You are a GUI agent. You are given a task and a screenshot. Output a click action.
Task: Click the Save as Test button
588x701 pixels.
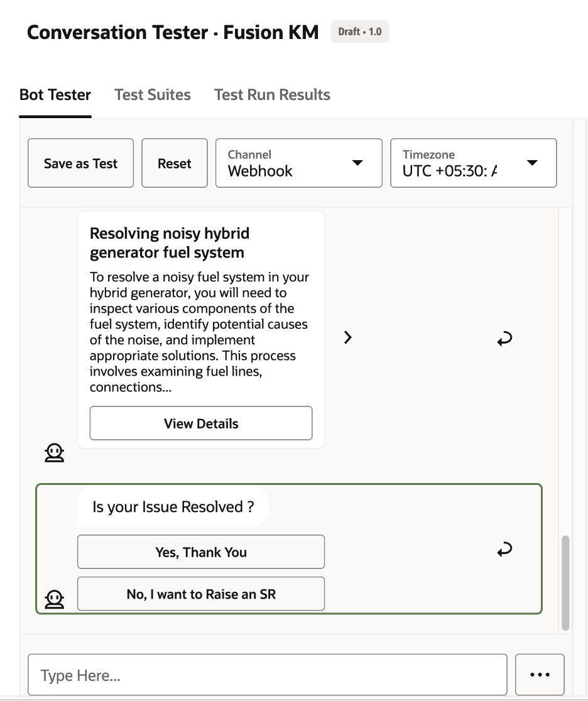80,163
